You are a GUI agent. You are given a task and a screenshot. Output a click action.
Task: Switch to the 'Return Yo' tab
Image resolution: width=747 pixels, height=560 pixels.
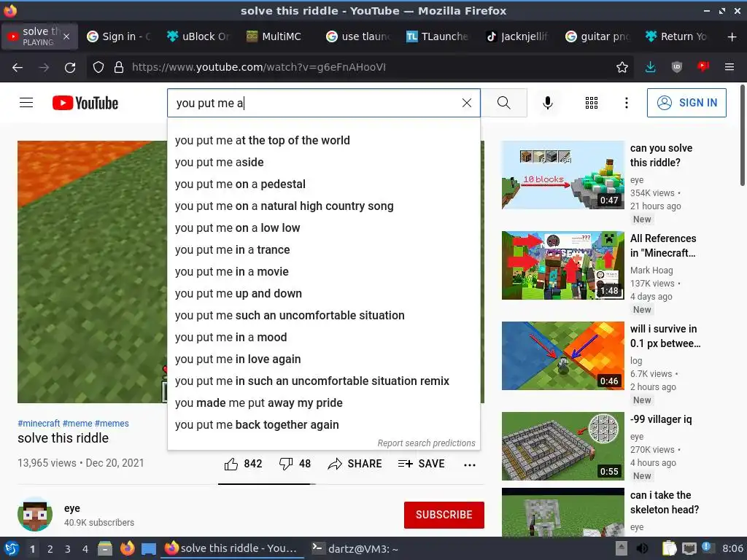pos(676,36)
